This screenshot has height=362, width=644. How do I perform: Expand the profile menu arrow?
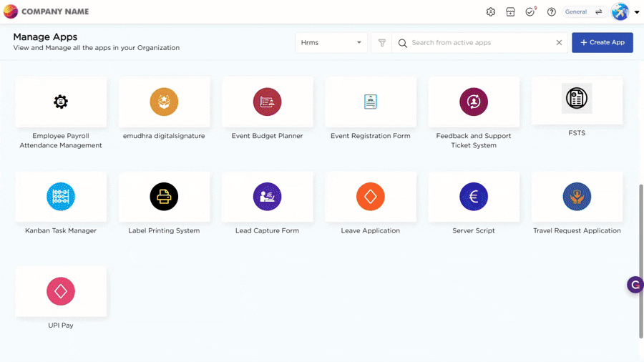pyautogui.click(x=637, y=12)
